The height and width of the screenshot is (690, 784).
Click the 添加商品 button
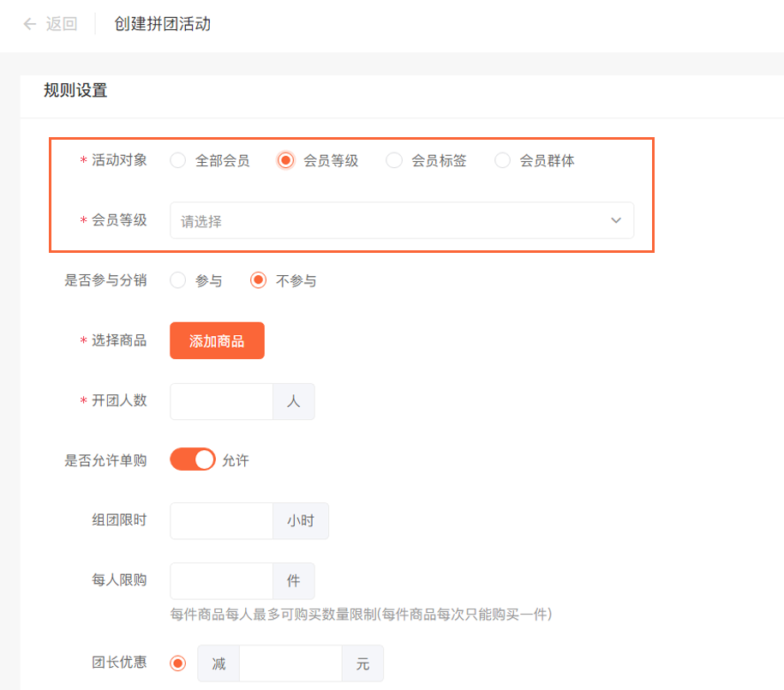pos(217,341)
